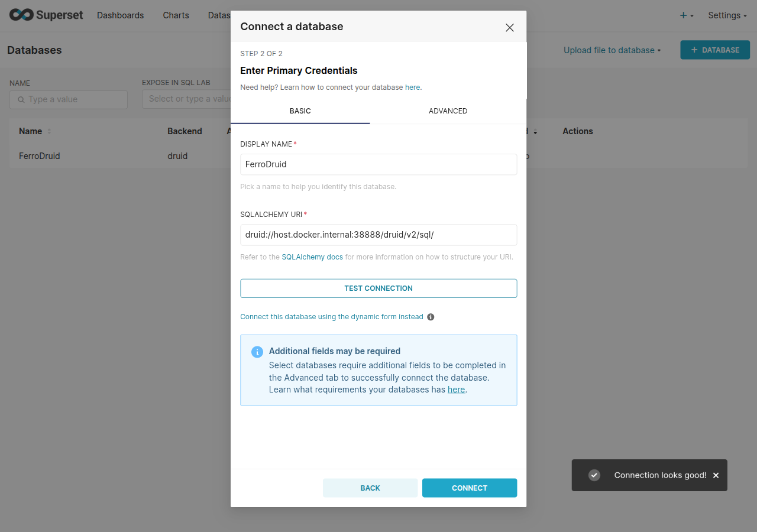
Task: Open the Settings dropdown menu
Action: pos(727,15)
